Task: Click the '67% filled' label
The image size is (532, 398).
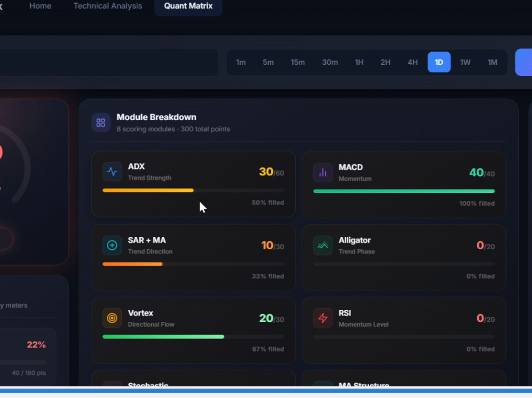Action: [x=268, y=349]
